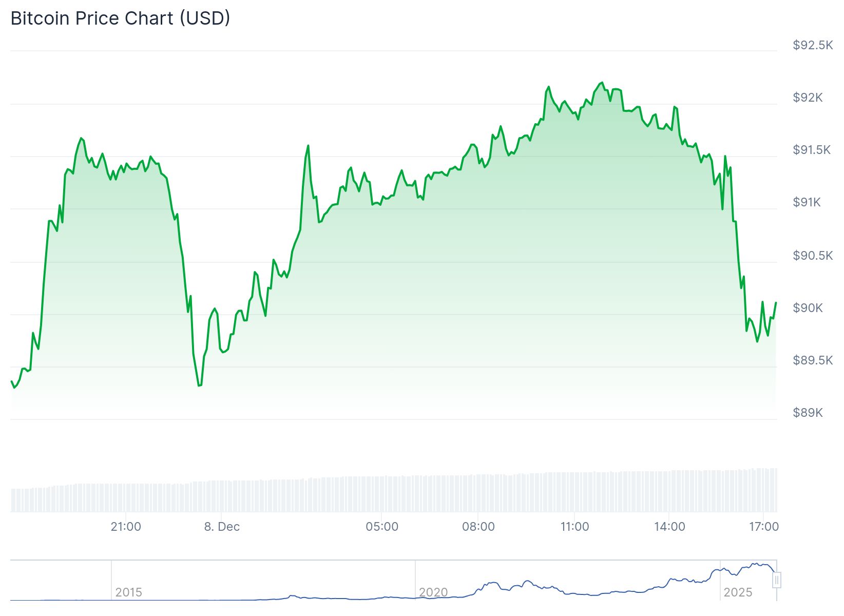
Task: Click the 11:00 time axis label
Action: point(574,527)
